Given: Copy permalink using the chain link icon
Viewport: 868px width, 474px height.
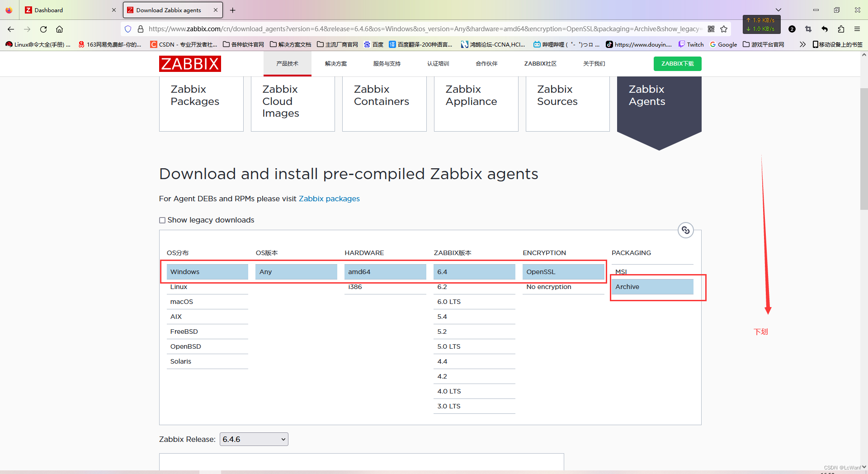Looking at the screenshot, I should pos(686,230).
